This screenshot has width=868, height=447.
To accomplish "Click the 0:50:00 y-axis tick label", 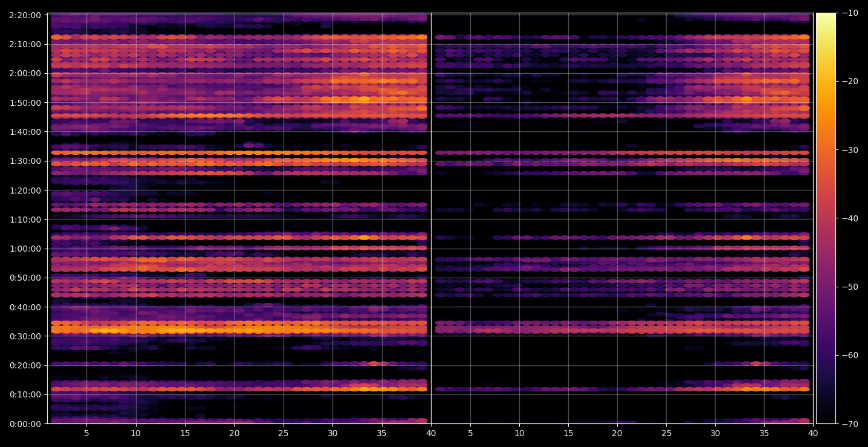I will click(25, 278).
